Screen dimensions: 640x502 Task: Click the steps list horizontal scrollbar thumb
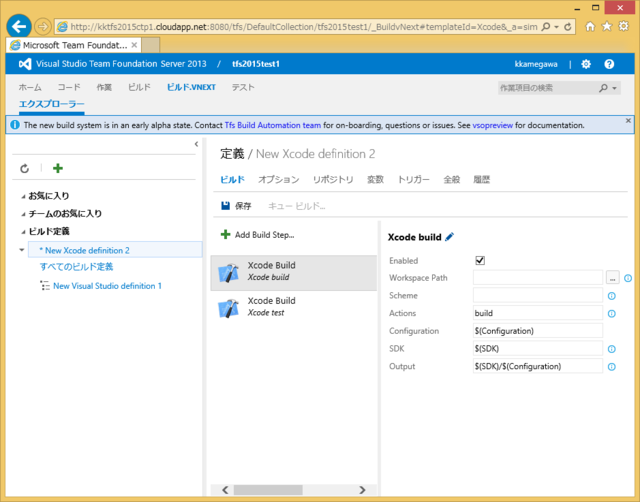[x=268, y=490]
